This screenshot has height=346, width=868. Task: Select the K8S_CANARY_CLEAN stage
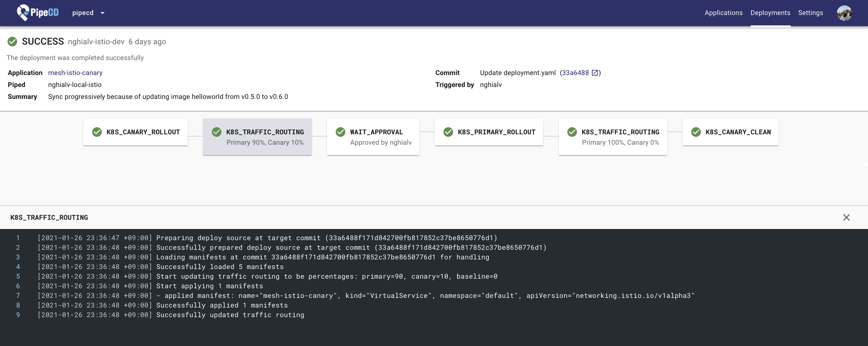[x=730, y=132]
